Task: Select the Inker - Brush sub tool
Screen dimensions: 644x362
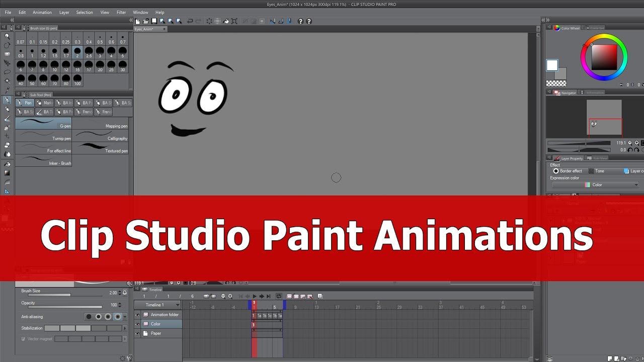Action: tap(43, 160)
